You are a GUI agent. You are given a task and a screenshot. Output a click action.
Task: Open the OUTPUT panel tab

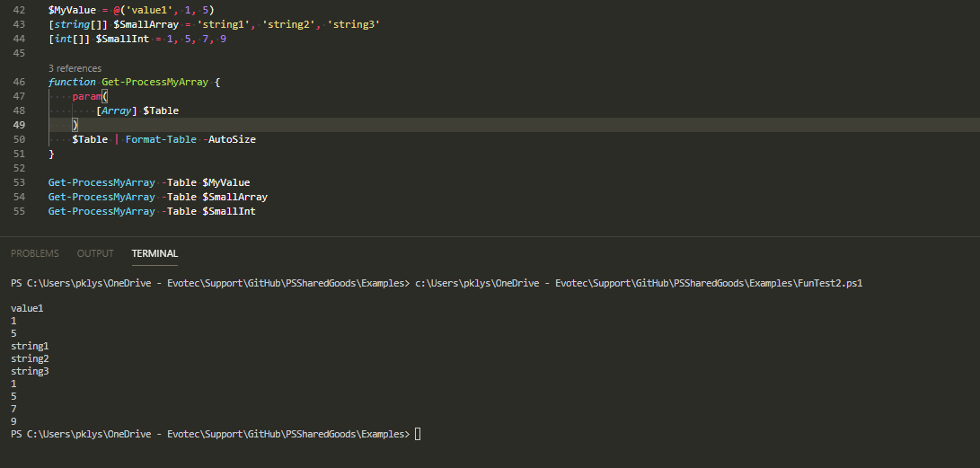95,253
